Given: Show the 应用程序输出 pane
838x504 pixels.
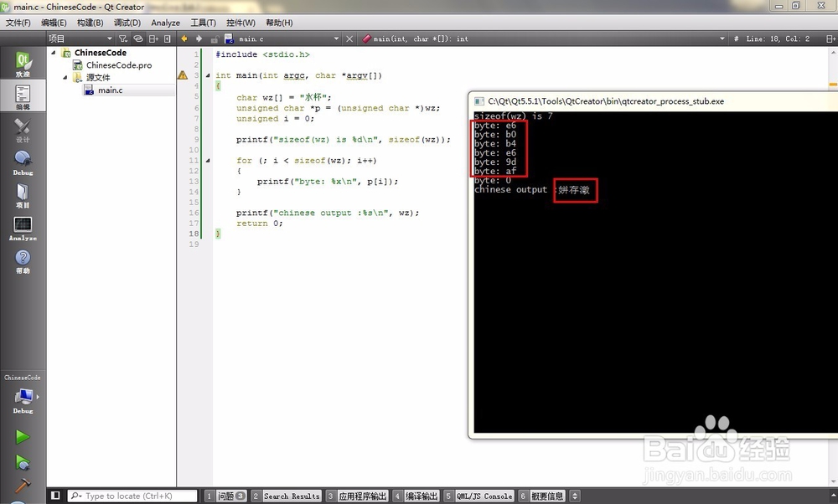Looking at the screenshot, I should [357, 496].
